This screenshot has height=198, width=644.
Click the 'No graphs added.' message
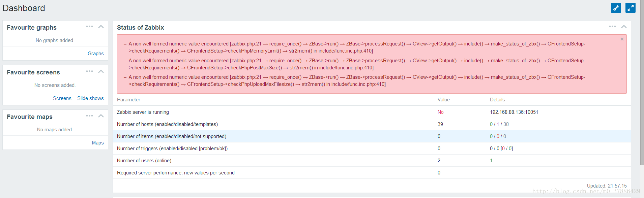pos(55,40)
